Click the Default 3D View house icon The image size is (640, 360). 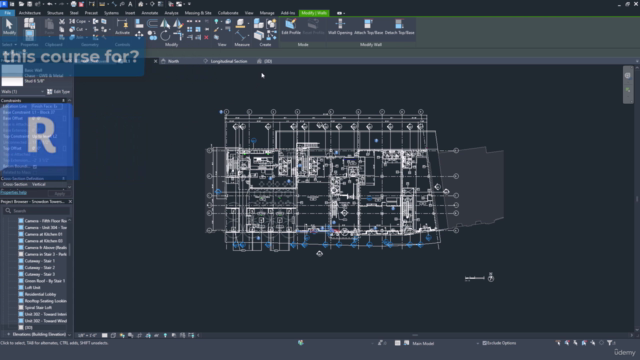(140, 4)
